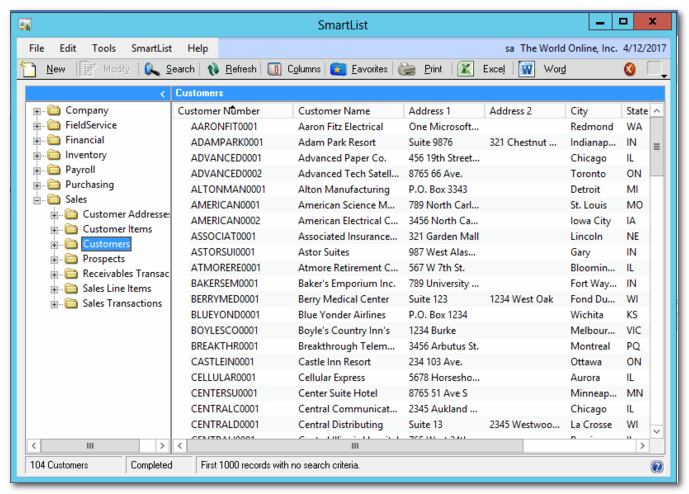Expand the Purchasing tree node

click(x=37, y=185)
